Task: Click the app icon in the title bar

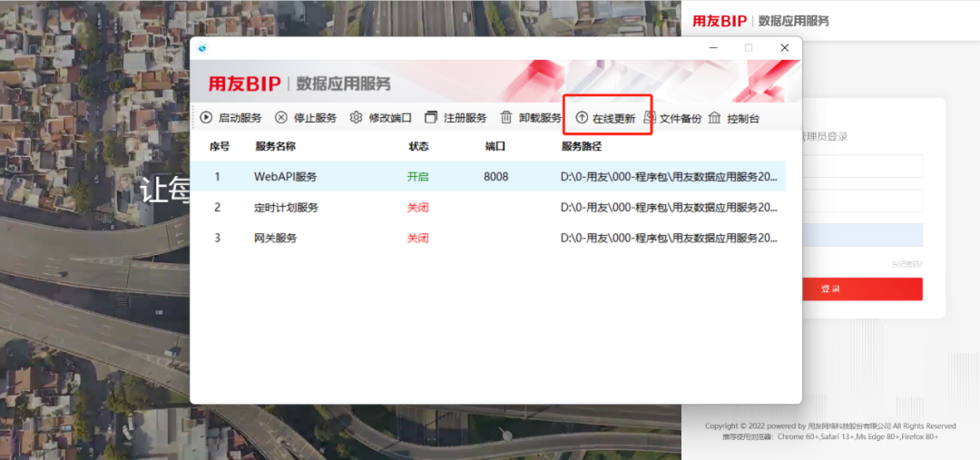Action: click(x=201, y=48)
